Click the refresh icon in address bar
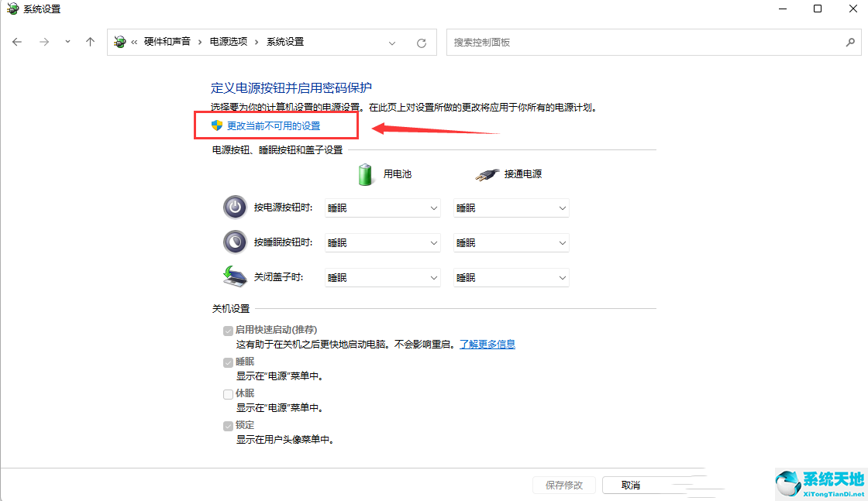Image resolution: width=868 pixels, height=501 pixels. point(421,43)
